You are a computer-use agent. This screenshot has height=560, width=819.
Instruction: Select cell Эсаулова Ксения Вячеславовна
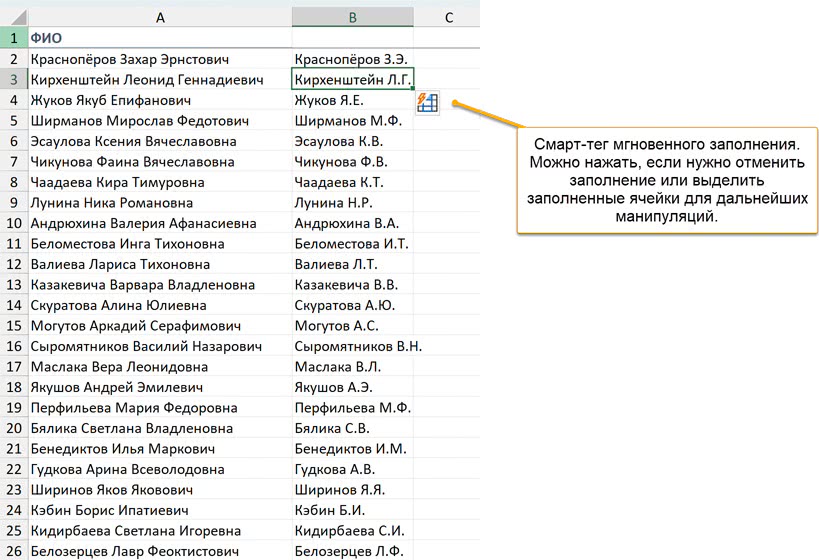pos(160,141)
